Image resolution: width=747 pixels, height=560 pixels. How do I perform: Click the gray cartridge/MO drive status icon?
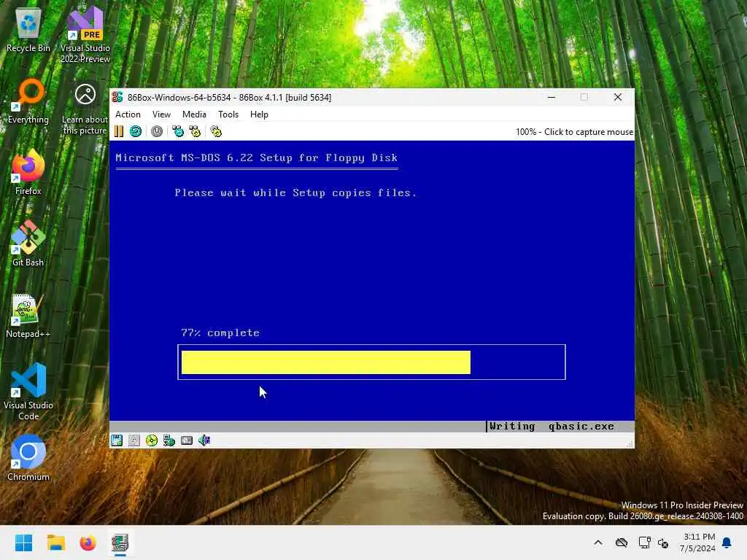point(187,440)
